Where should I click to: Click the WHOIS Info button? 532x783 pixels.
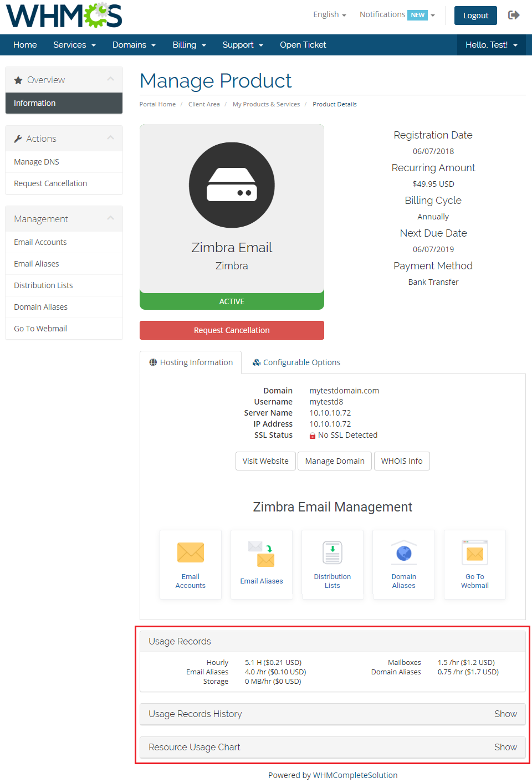tap(402, 461)
